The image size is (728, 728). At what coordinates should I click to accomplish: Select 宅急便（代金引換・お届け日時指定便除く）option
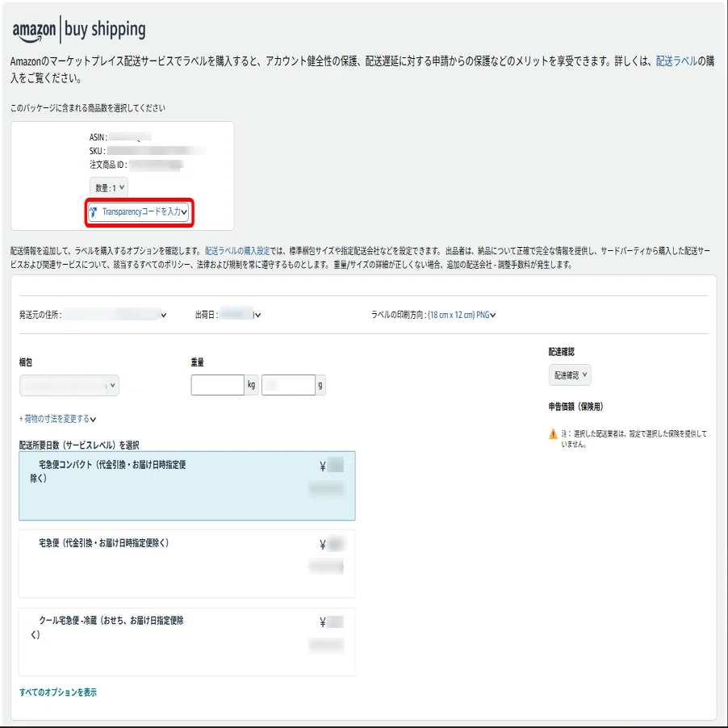click(x=187, y=563)
